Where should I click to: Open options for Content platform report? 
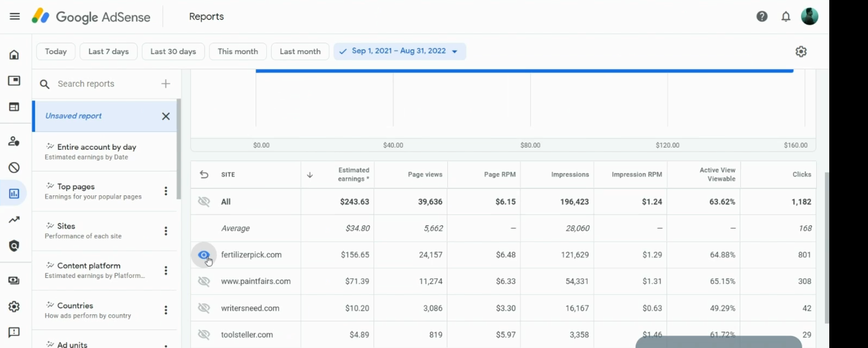[166, 270]
